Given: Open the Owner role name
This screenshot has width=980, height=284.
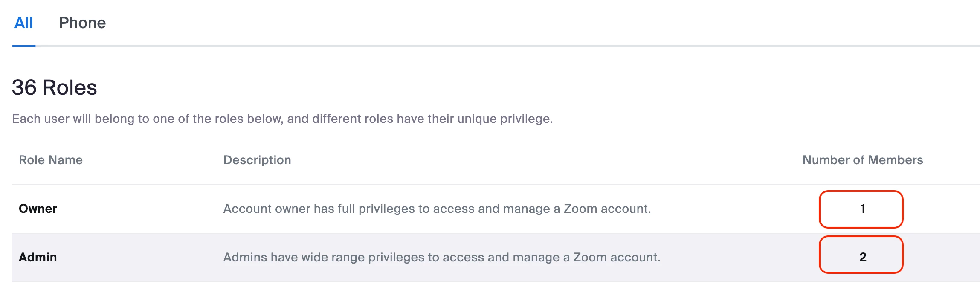Looking at the screenshot, I should pyautogui.click(x=38, y=209).
